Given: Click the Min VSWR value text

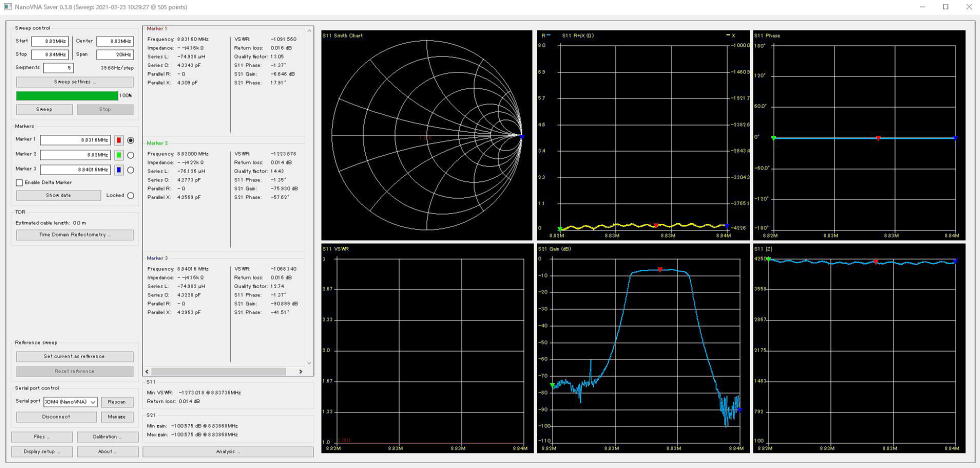Looking at the screenshot, I should point(208,392).
